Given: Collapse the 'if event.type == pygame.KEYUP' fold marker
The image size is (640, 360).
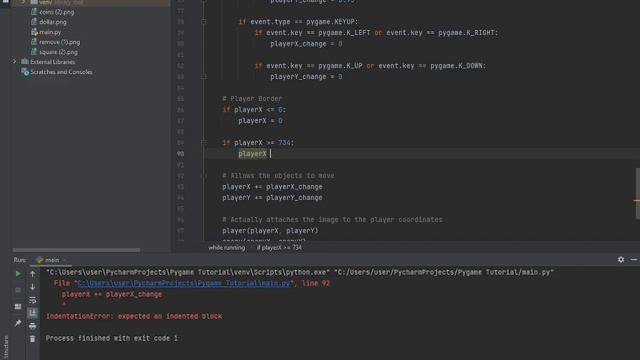Looking at the screenshot, I should pos(204,22).
